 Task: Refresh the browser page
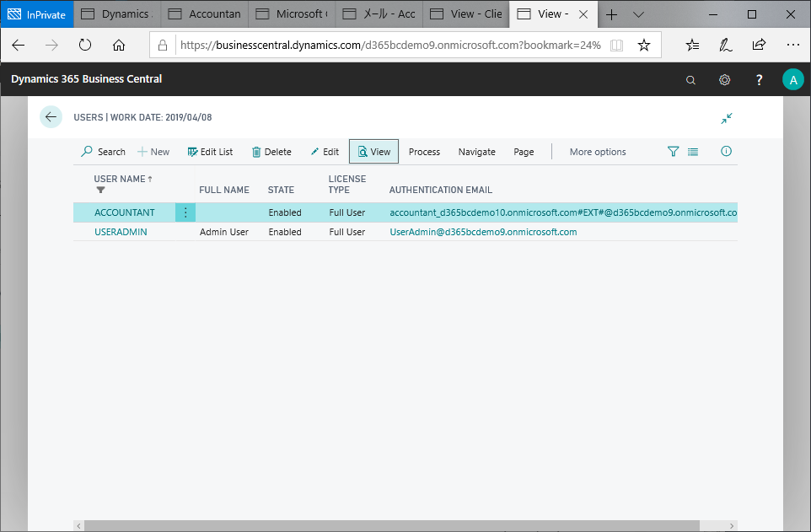click(85, 46)
